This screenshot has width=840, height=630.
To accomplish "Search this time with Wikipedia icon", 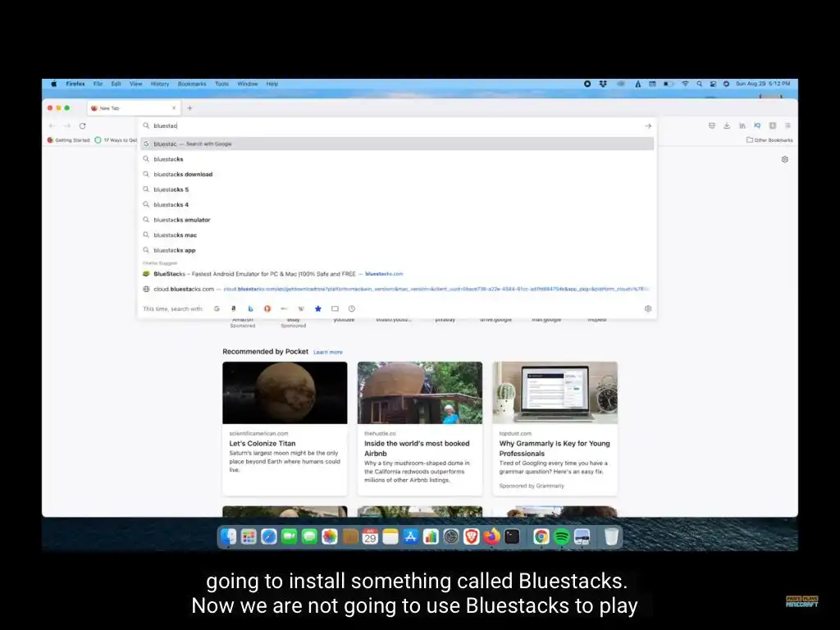I will coord(301,308).
